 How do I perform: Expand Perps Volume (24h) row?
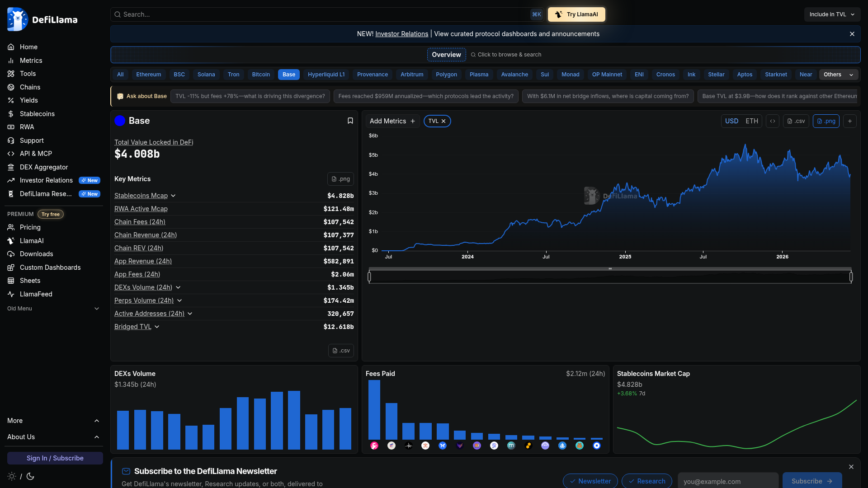tap(179, 300)
